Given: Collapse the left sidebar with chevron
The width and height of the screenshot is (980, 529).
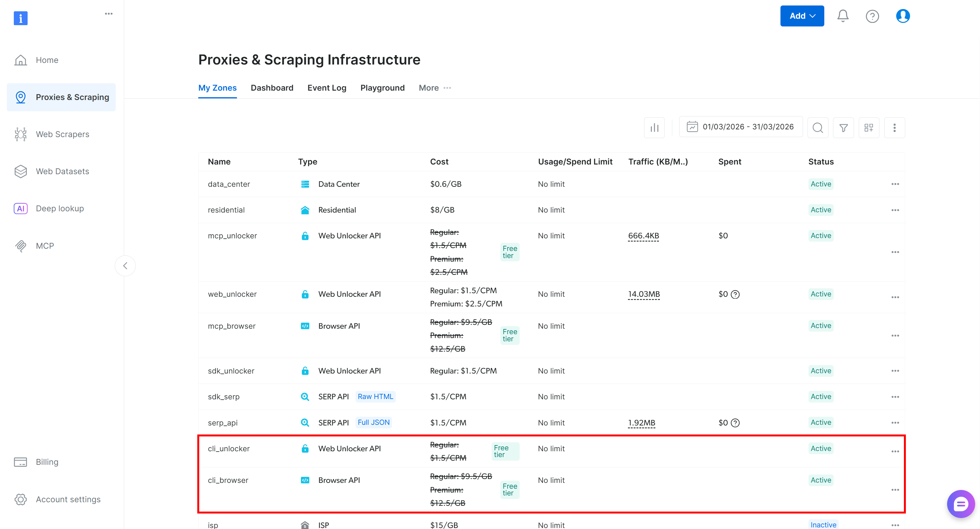Looking at the screenshot, I should coord(125,266).
